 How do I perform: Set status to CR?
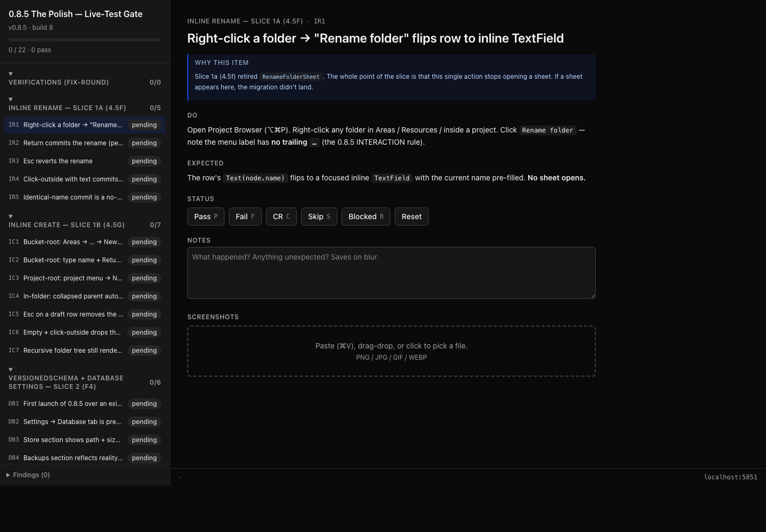[281, 217]
